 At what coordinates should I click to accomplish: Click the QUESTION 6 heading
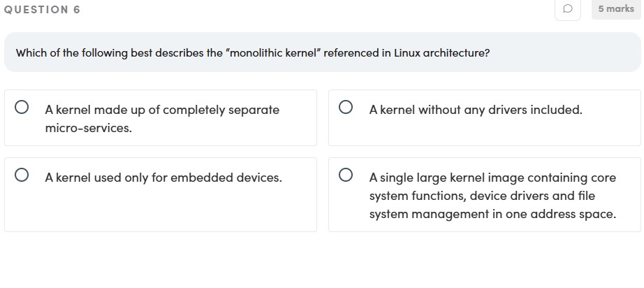coord(42,10)
